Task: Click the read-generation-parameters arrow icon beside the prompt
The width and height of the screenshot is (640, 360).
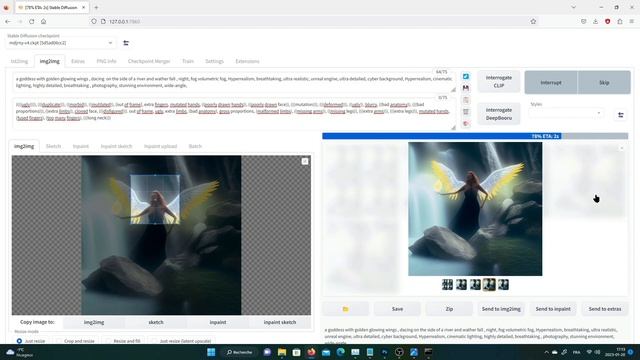Action: point(466,76)
